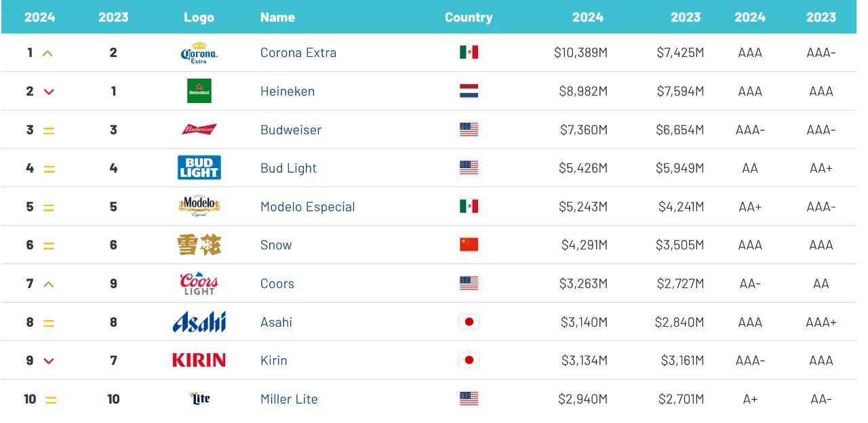Open the Snow brand name link
This screenshot has height=423, width=868.
pyautogui.click(x=276, y=245)
